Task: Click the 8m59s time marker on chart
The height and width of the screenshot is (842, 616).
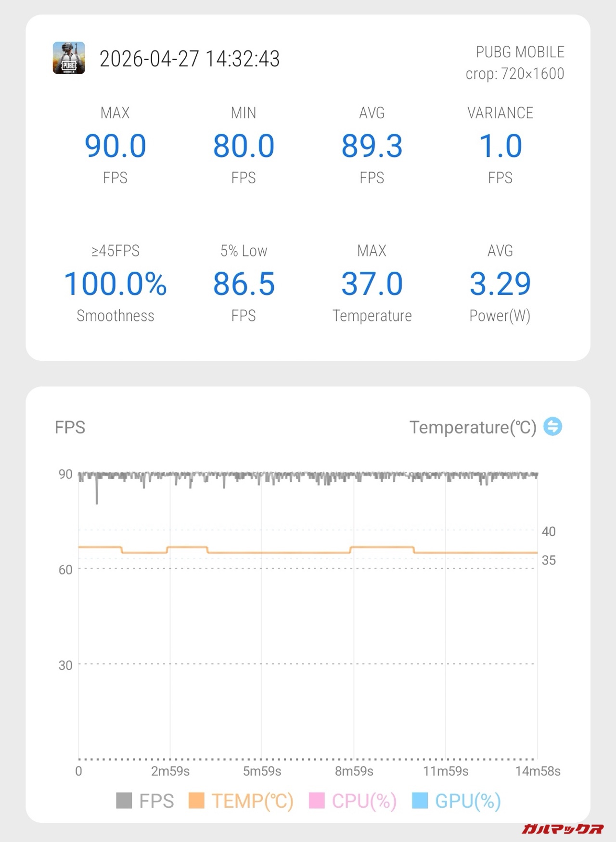Action: pyautogui.click(x=354, y=771)
